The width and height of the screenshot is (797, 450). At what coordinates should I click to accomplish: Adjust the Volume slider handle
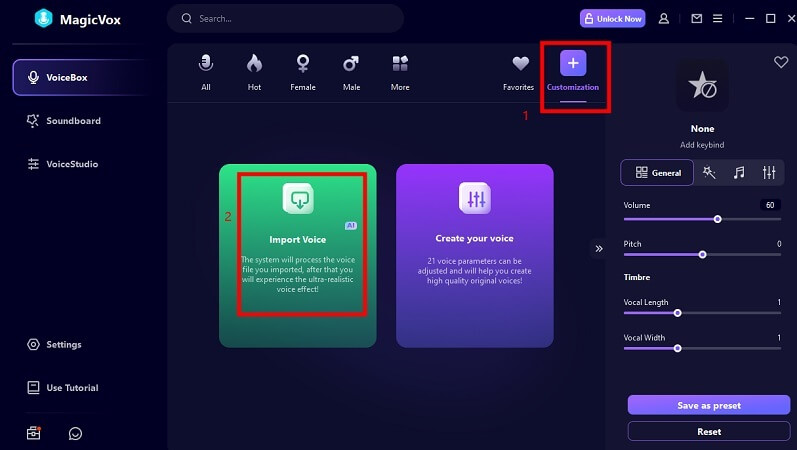(717, 218)
